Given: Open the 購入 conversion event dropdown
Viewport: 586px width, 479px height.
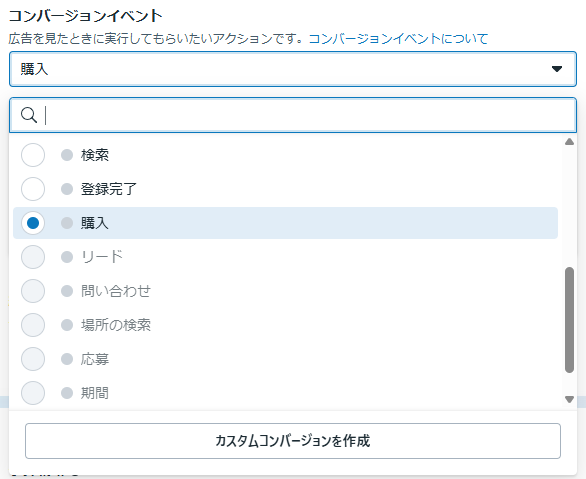Looking at the screenshot, I should tap(293, 69).
